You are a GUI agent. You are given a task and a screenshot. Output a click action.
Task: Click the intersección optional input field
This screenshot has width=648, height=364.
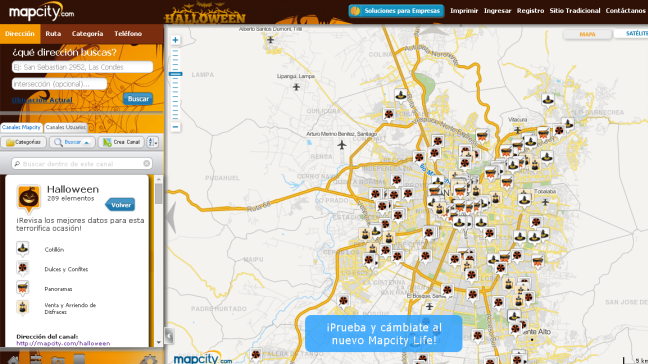(59, 84)
